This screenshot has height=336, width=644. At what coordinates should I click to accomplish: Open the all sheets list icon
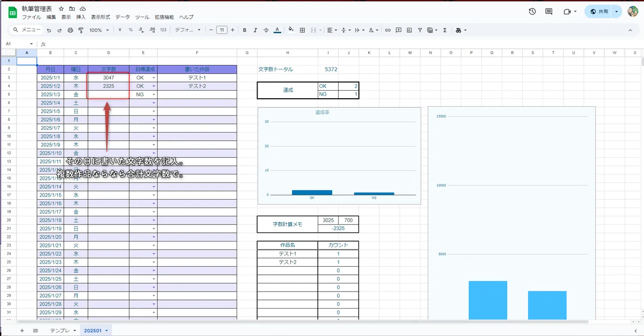point(35,330)
